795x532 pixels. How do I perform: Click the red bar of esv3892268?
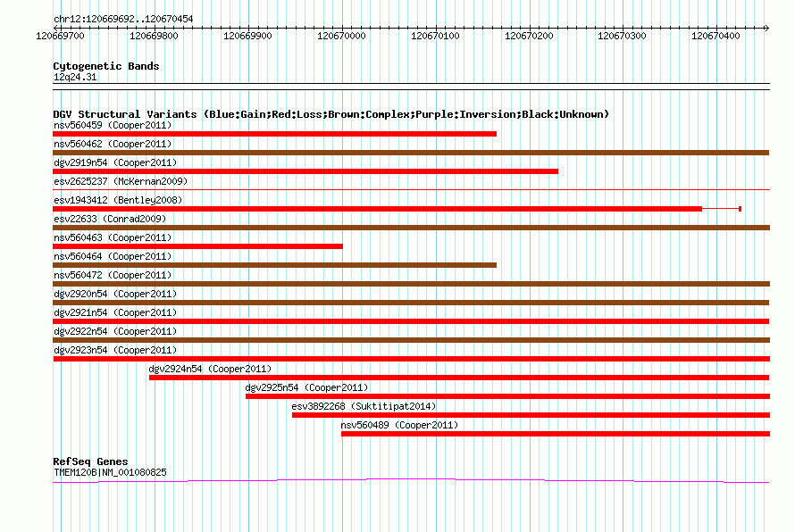pos(531,415)
